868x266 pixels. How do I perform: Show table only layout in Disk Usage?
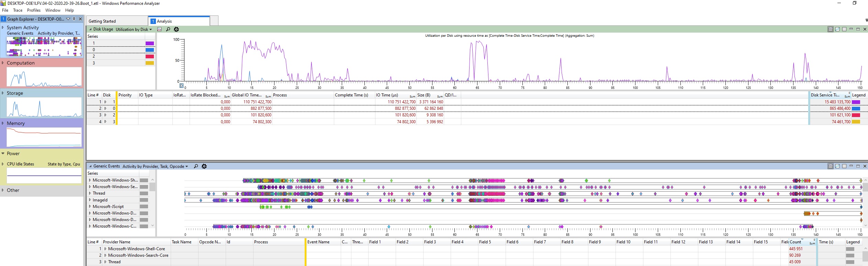coord(844,29)
